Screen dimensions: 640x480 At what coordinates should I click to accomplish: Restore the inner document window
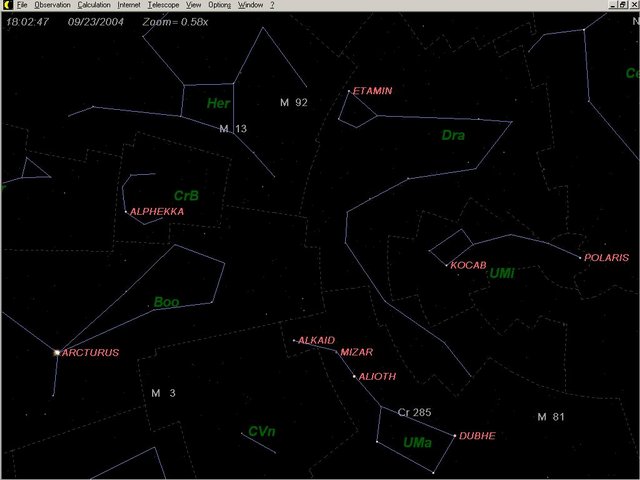pos(621,5)
